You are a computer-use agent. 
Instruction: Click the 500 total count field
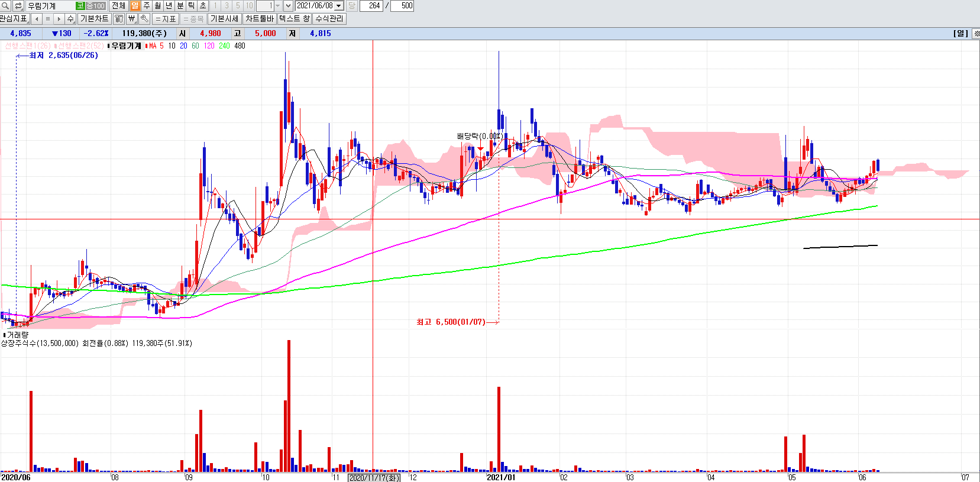click(x=402, y=6)
